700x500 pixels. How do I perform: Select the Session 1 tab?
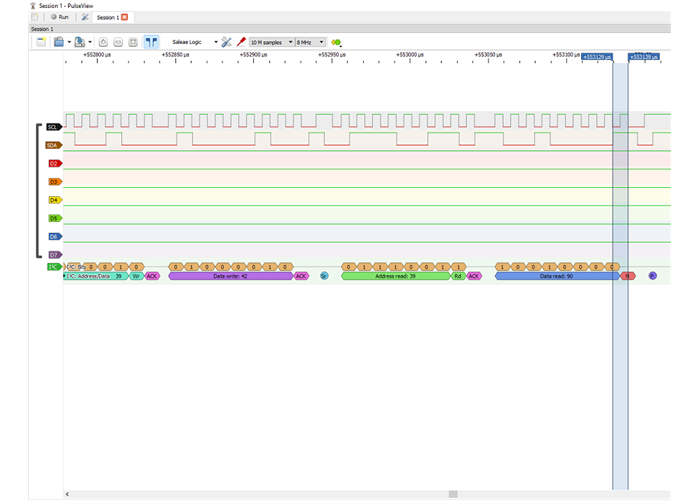point(106,17)
